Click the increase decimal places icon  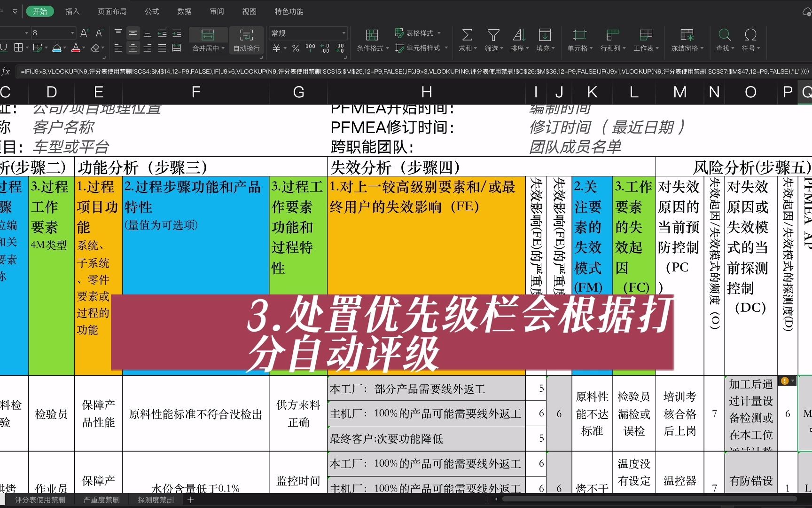[325, 48]
